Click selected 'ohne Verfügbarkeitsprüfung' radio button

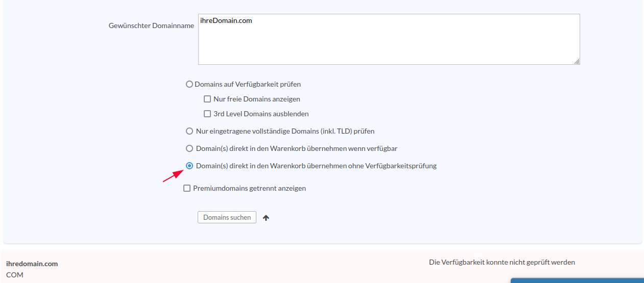point(189,166)
